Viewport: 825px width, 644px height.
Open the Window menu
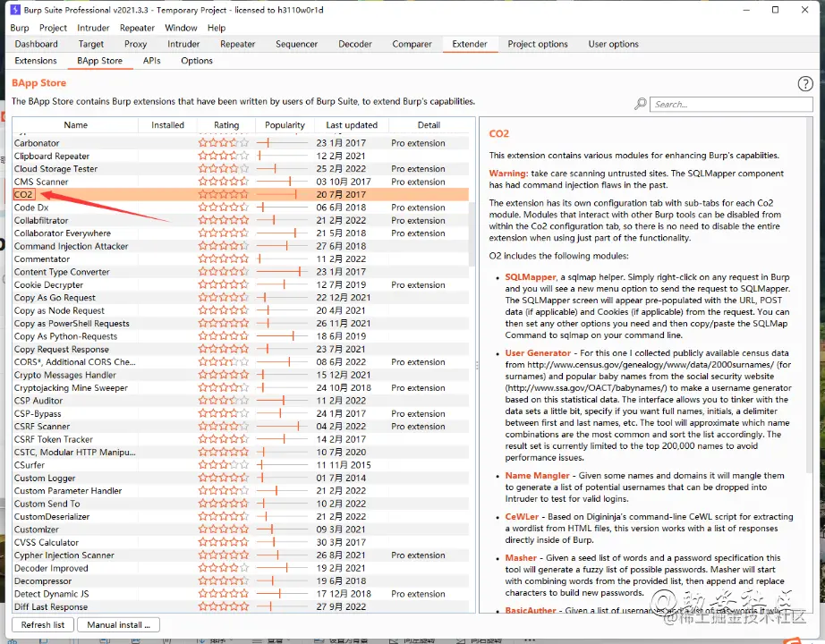coord(181,28)
